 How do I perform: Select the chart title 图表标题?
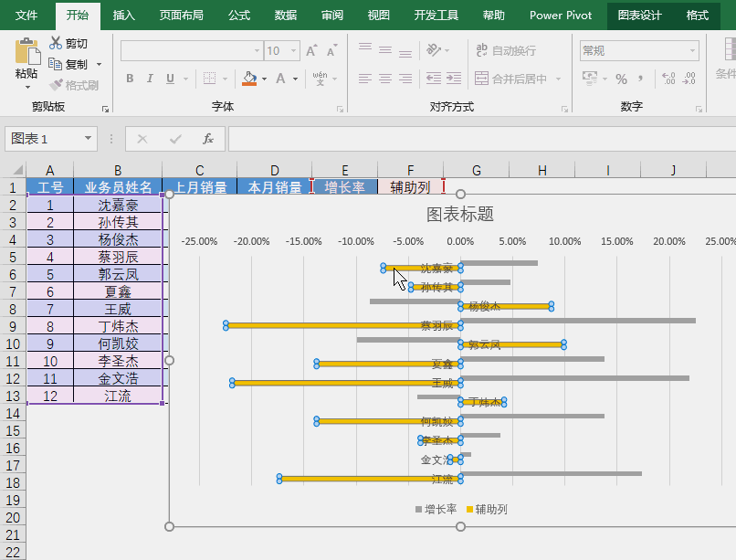pyautogui.click(x=460, y=214)
